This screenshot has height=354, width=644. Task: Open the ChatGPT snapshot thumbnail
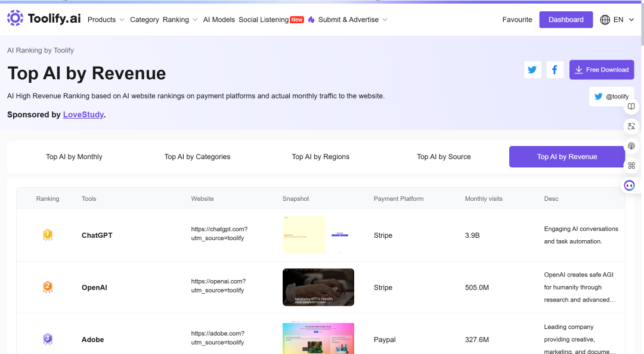pyautogui.click(x=318, y=235)
